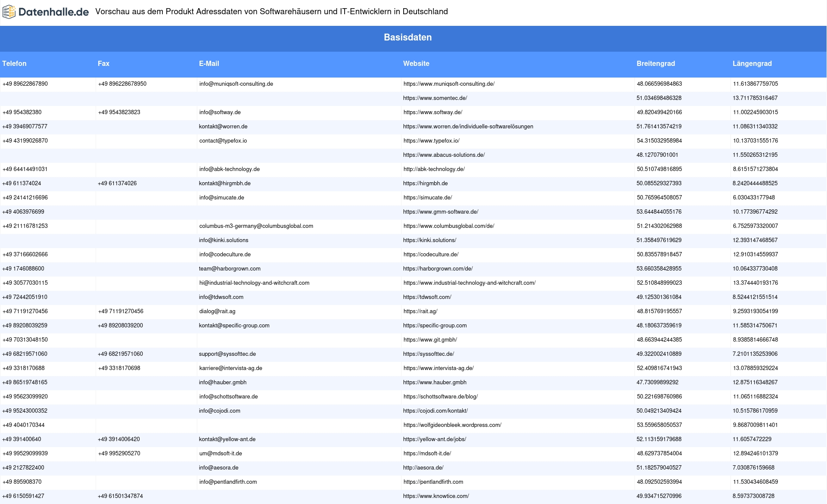Select latitude value 54.315032958984
The width and height of the screenshot is (827, 504).
pos(659,141)
